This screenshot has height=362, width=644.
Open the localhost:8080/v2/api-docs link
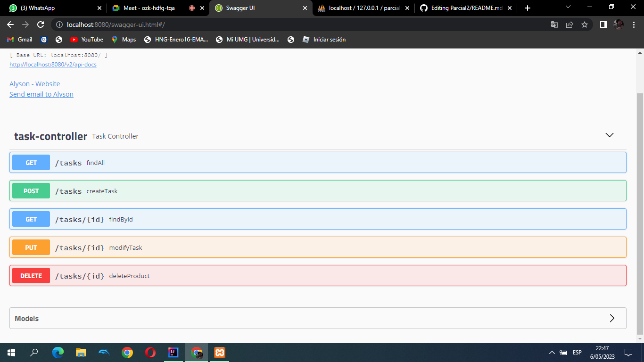click(x=53, y=65)
